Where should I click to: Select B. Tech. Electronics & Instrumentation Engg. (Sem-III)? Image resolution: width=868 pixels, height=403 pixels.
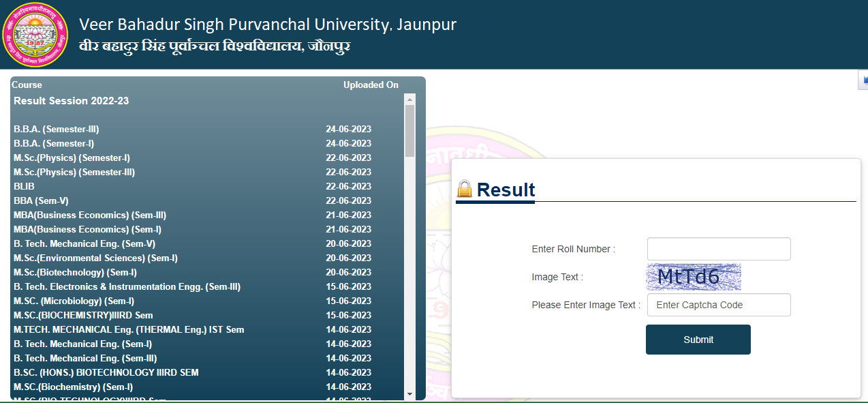pyautogui.click(x=127, y=286)
